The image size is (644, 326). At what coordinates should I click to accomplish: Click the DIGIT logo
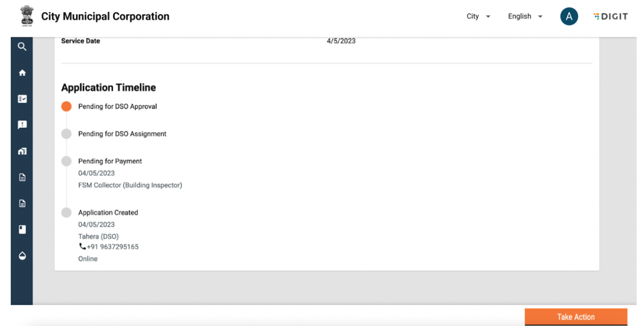pos(610,16)
